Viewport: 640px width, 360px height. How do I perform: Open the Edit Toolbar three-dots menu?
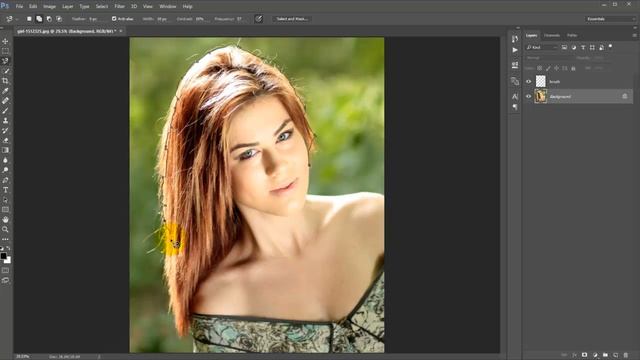[5, 239]
